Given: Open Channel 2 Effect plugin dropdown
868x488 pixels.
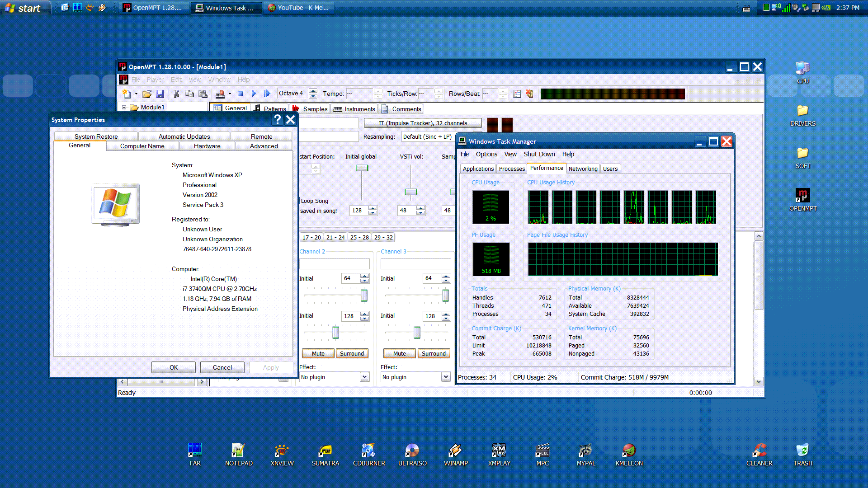Looking at the screenshot, I should pos(364,377).
